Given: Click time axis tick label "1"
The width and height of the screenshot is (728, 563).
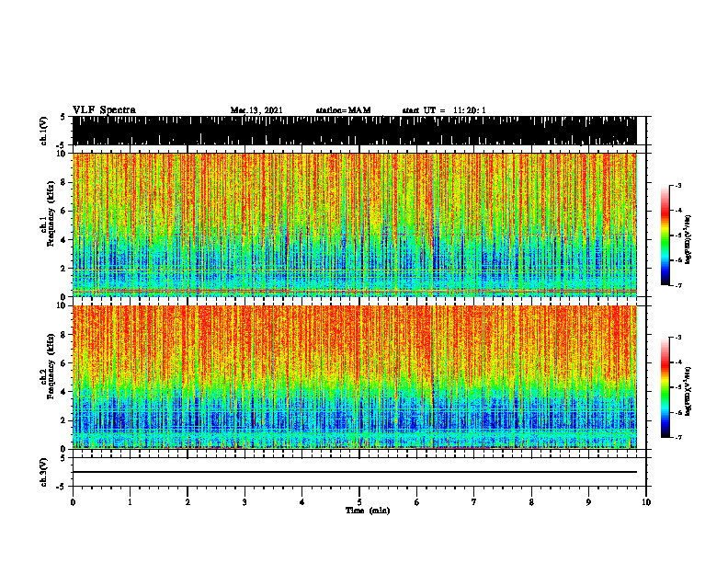Looking at the screenshot, I should [130, 502].
